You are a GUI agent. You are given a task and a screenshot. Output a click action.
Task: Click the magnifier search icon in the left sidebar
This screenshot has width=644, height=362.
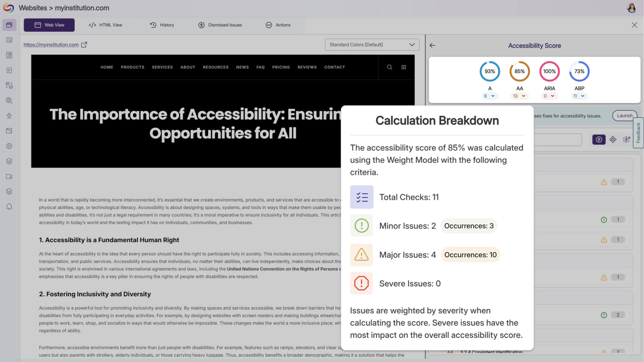click(x=9, y=101)
